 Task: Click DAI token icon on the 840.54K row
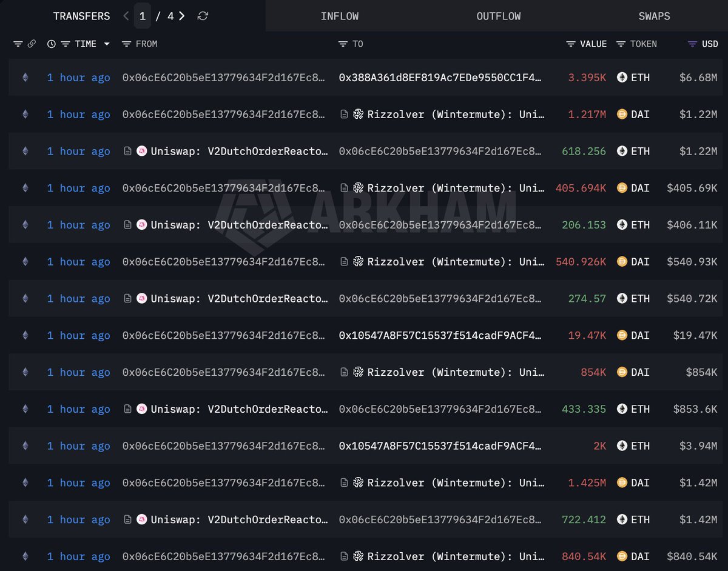pos(622,556)
